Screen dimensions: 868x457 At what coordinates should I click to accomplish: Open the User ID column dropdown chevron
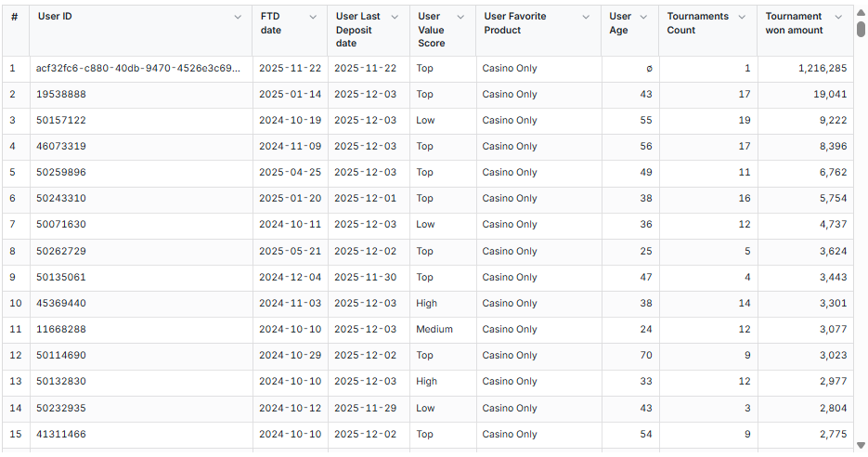pyautogui.click(x=239, y=17)
